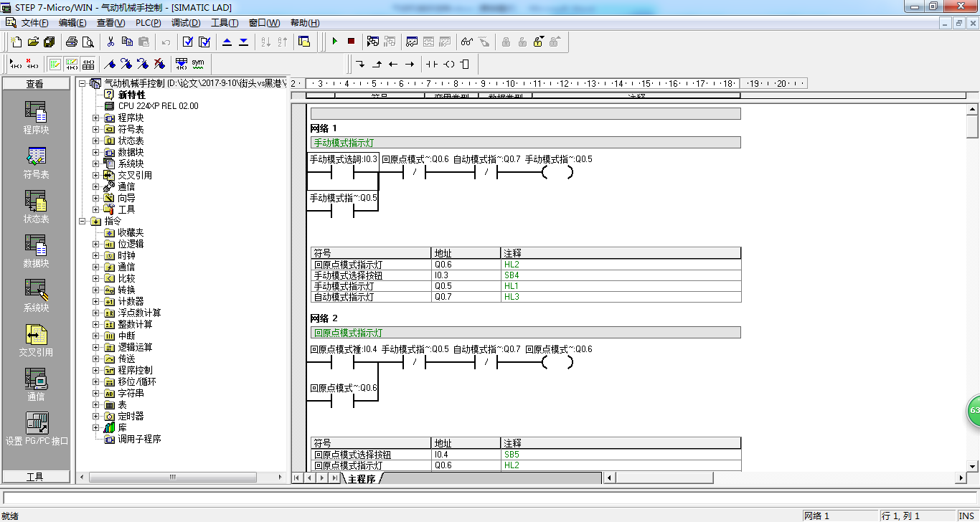This screenshot has height=522, width=980.
Task: Insert a coil using the coil icon
Action: [449, 64]
